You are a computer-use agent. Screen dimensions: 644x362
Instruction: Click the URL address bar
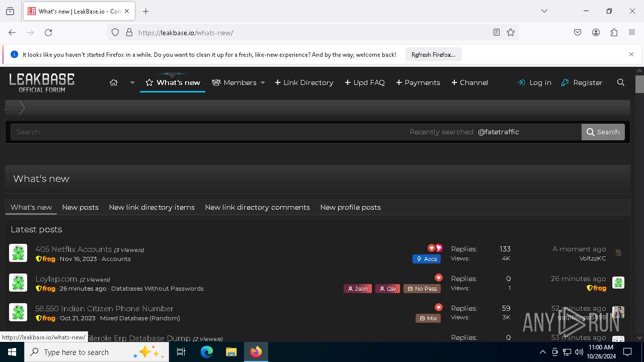coord(312,33)
